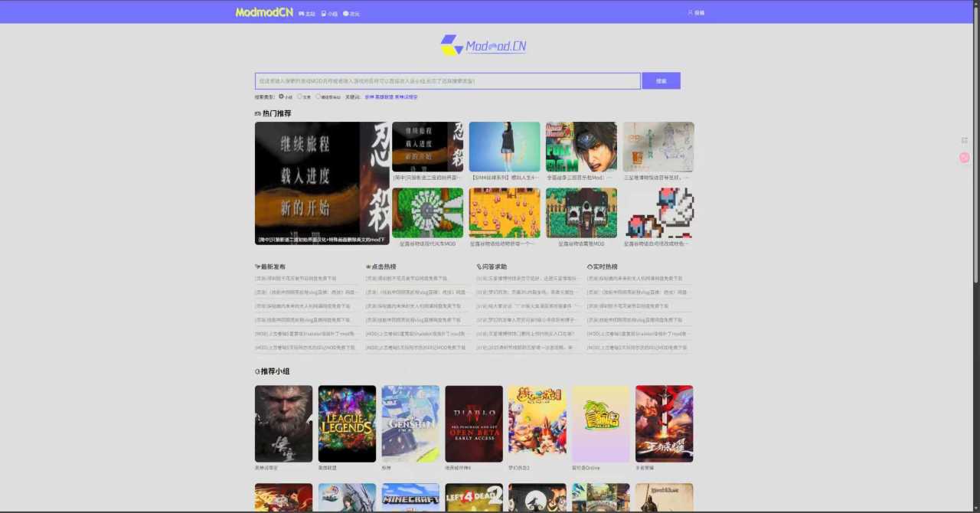Open the 主题 item in the top navigation
This screenshot has width=980, height=513.
click(307, 14)
